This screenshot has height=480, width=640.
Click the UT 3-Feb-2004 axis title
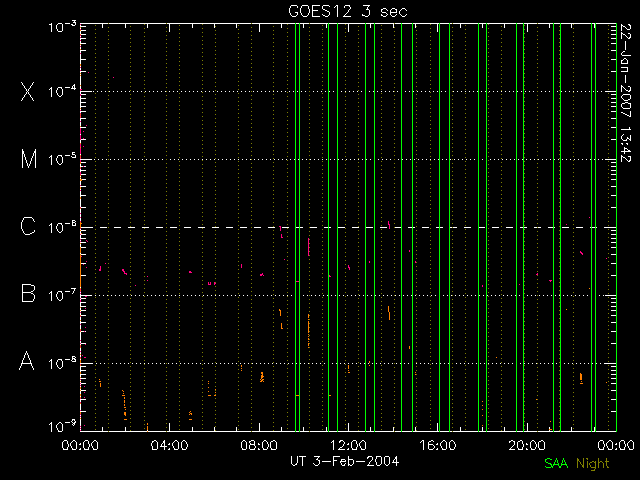344,461
